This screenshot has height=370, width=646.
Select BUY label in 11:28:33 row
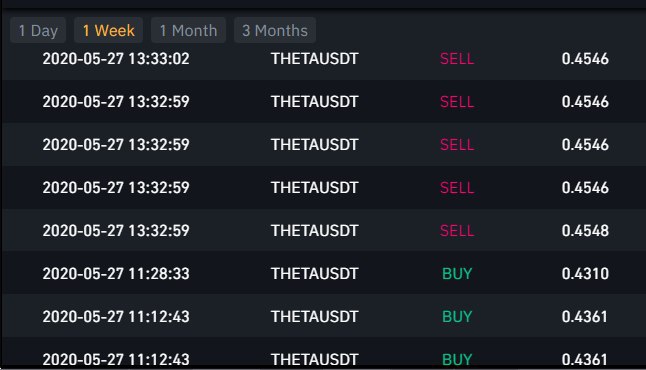pyautogui.click(x=457, y=274)
